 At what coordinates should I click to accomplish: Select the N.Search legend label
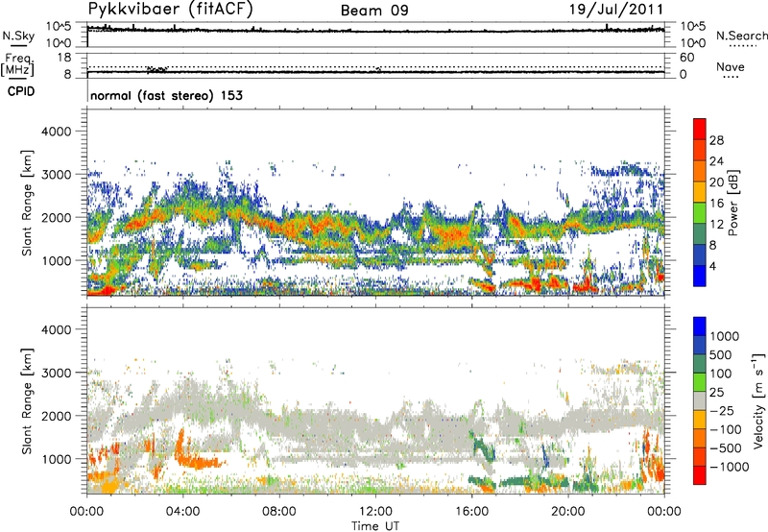tap(741, 36)
